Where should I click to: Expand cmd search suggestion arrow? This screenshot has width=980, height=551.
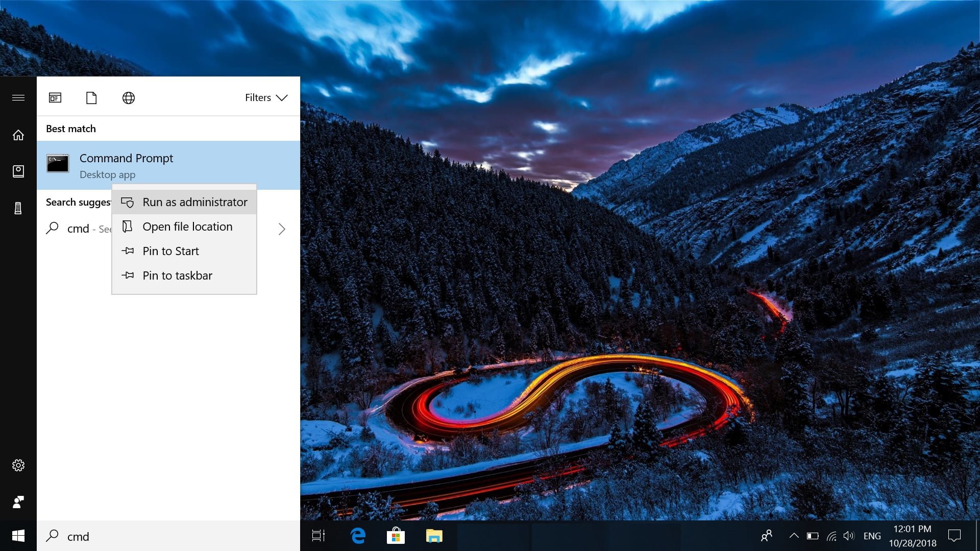pos(282,229)
